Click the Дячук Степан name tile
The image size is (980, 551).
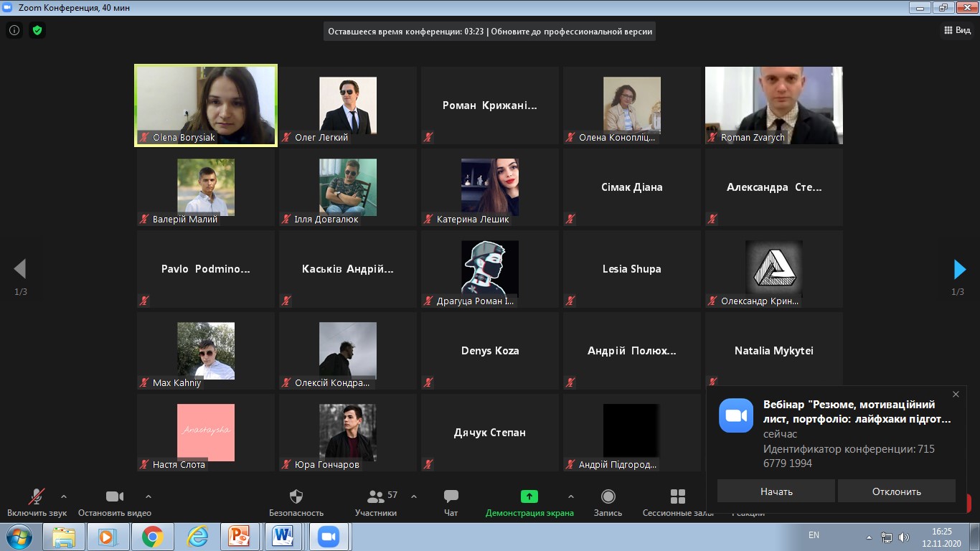[490, 433]
